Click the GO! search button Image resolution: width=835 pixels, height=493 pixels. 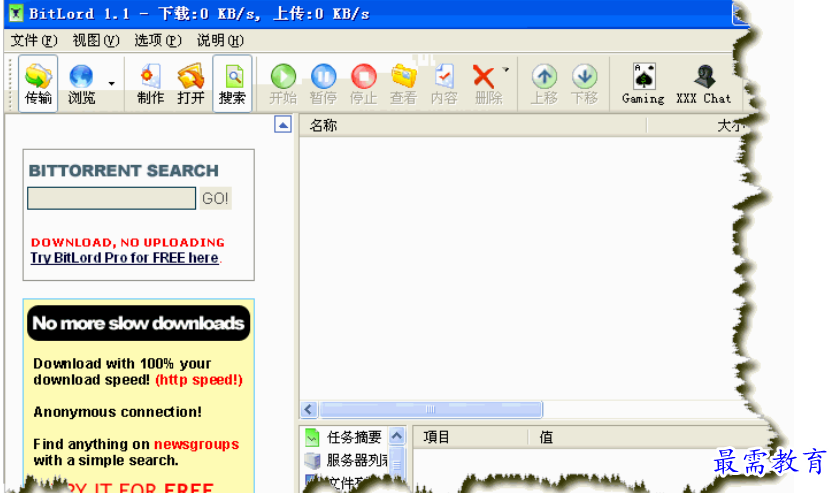(x=215, y=199)
